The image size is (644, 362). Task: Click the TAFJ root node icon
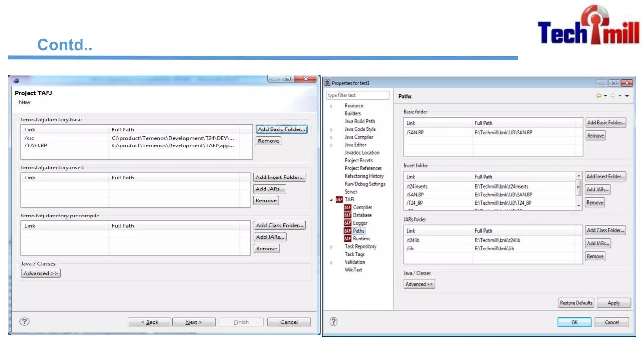tap(339, 200)
